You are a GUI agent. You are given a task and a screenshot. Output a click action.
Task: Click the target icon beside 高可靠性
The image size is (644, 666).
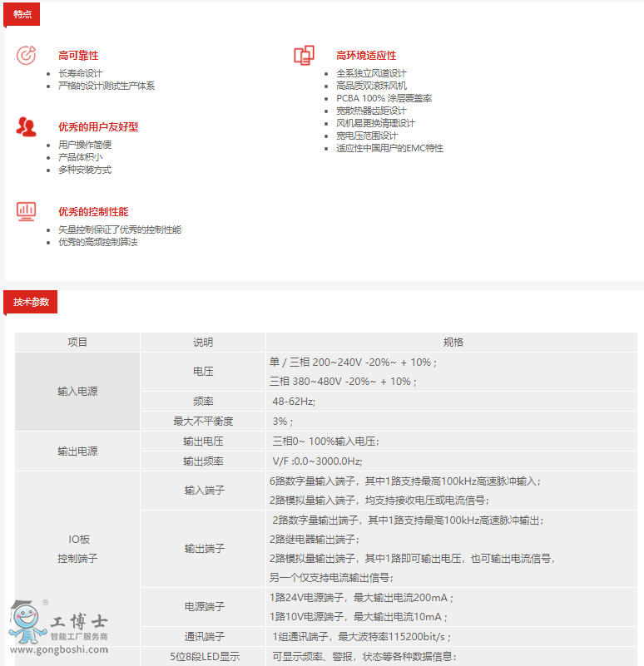point(27,55)
